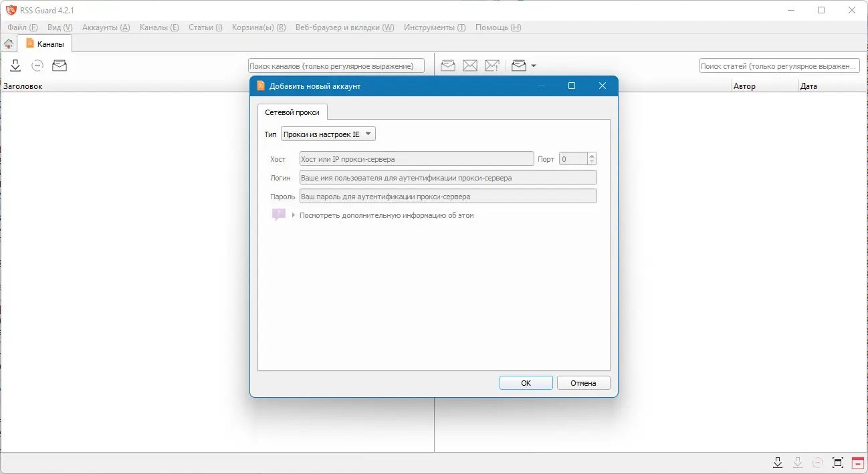Confirm the dialog with OK

526,383
